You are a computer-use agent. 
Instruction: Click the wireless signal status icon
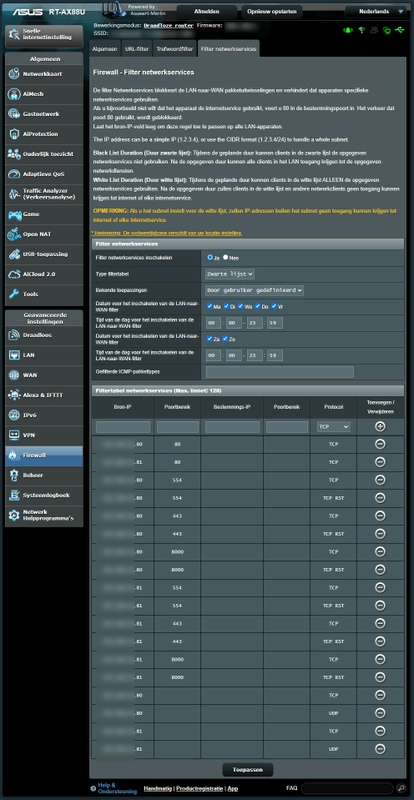361,30
